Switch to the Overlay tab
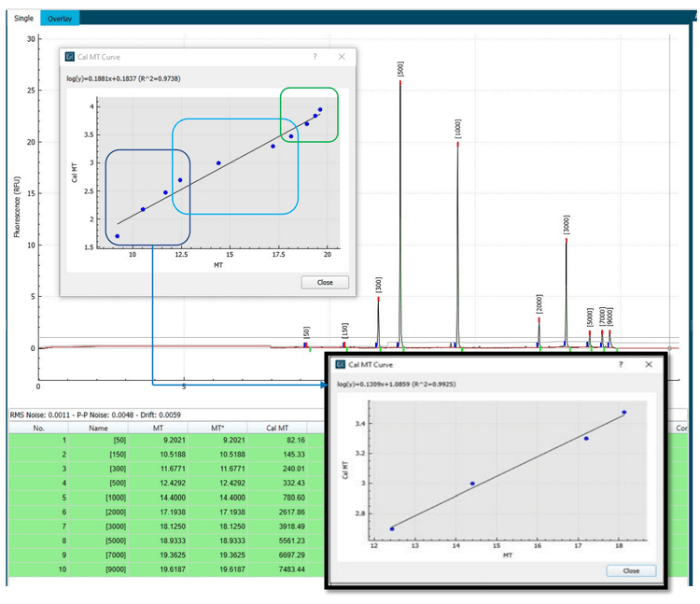The width and height of the screenshot is (700, 604). [x=60, y=18]
